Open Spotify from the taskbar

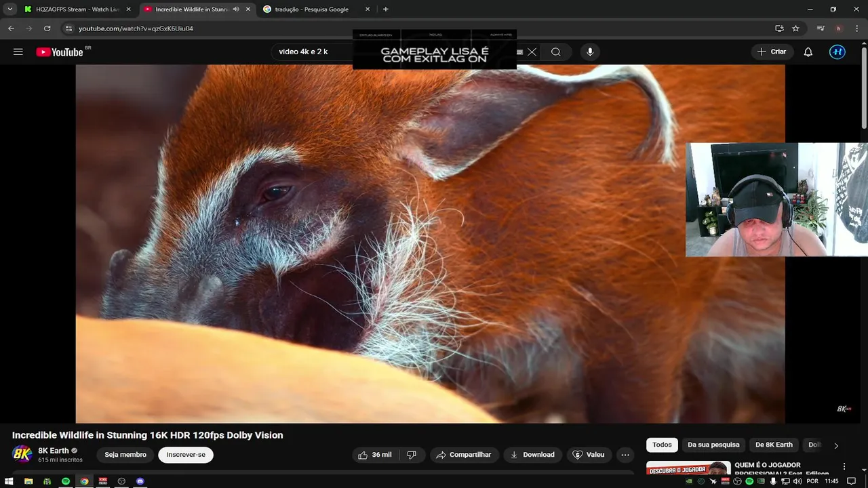[x=66, y=481]
